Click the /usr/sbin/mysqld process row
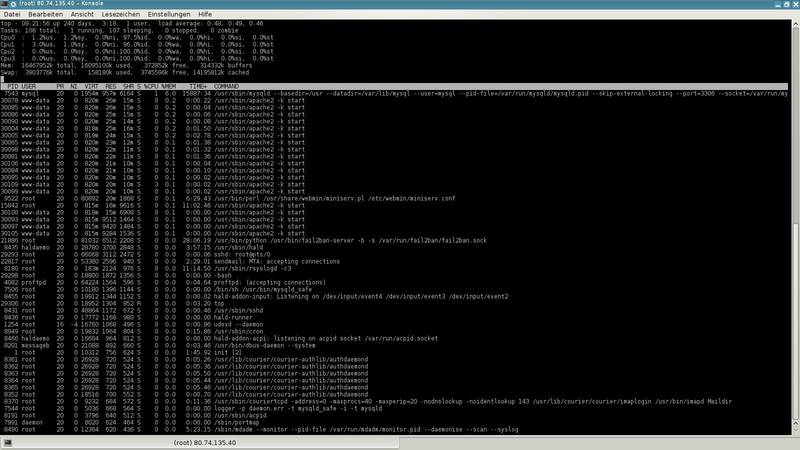The image size is (800, 450). click(x=394, y=94)
